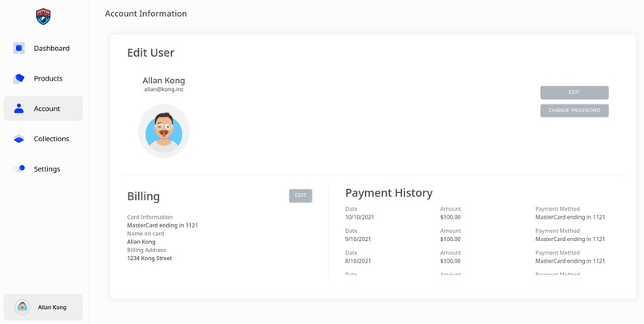This screenshot has width=644, height=324.
Task: Open the Dashboard menu label
Action: (52, 49)
